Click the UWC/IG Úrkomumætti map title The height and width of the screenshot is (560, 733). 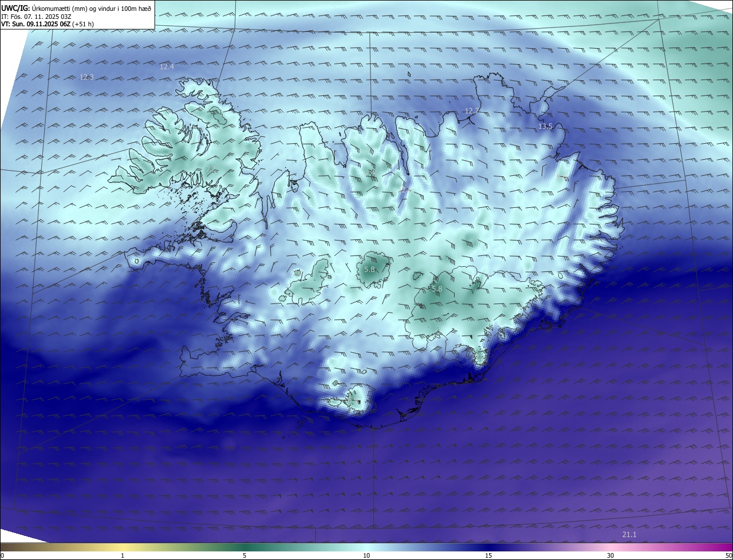click(76, 8)
